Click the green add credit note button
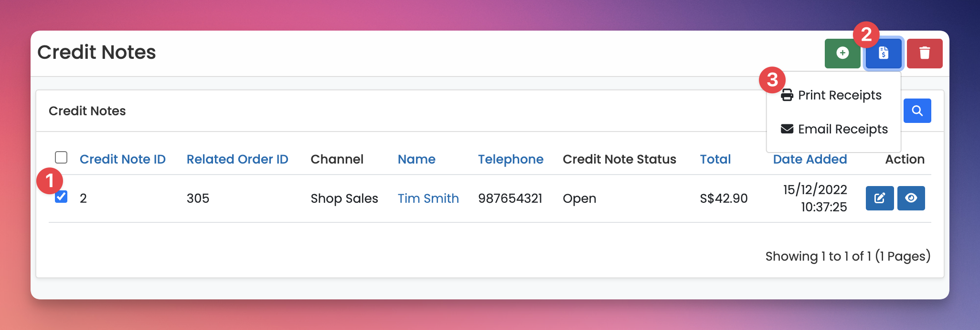980x330 pixels. point(842,53)
